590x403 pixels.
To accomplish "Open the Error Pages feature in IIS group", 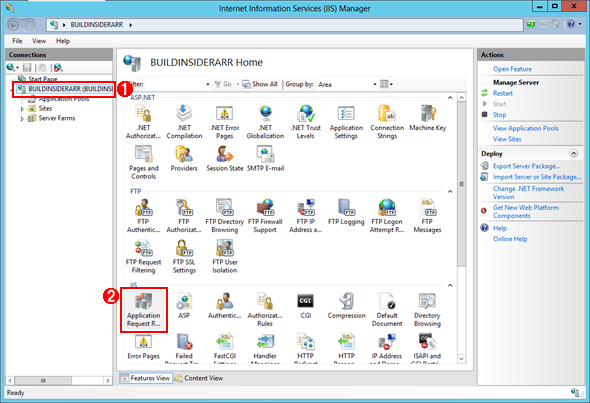I will click(x=143, y=346).
